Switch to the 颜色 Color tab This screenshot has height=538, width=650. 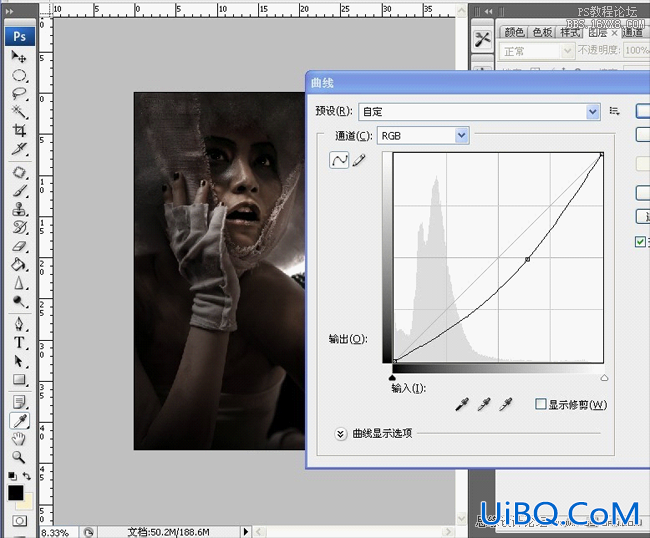(x=514, y=32)
